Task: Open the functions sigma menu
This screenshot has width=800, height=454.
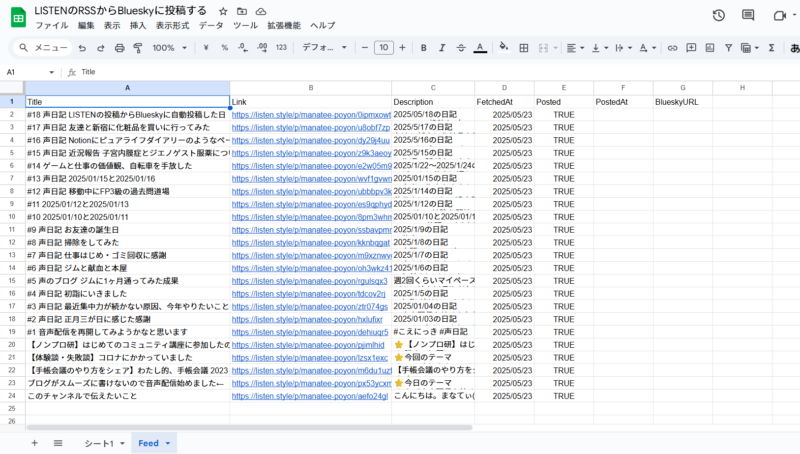Action: tap(771, 48)
